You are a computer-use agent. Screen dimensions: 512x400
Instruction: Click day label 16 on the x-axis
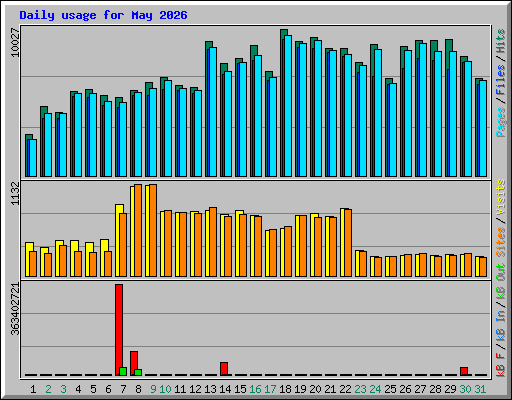255,389
